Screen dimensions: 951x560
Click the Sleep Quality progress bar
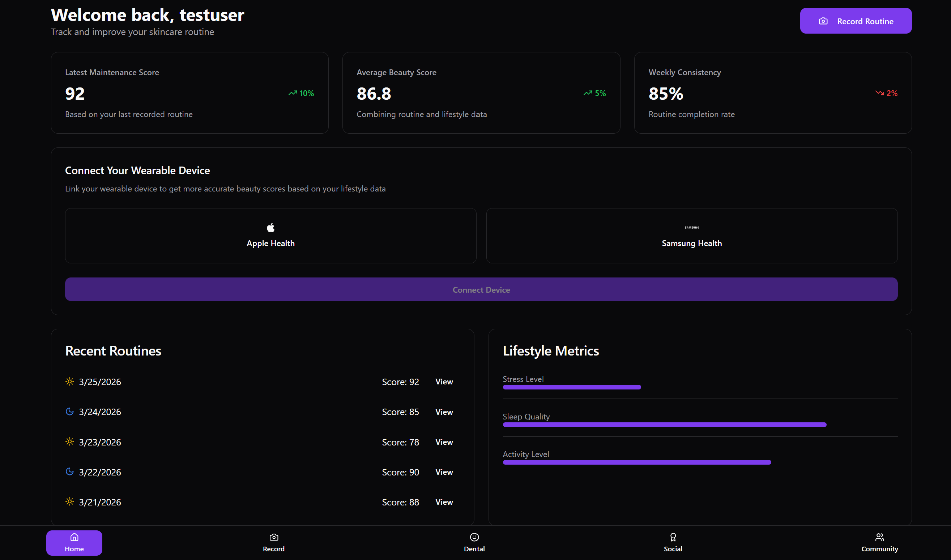point(664,425)
